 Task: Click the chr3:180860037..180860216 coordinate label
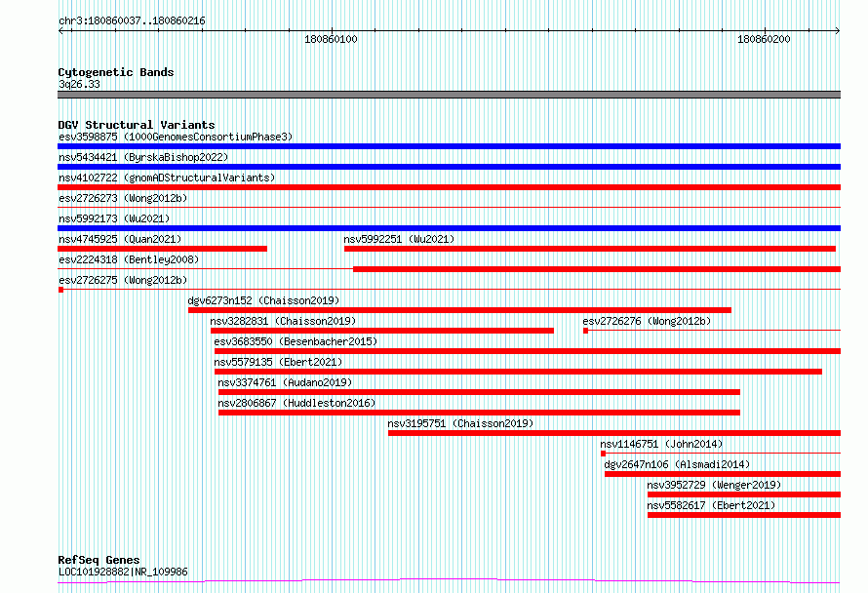[132, 21]
